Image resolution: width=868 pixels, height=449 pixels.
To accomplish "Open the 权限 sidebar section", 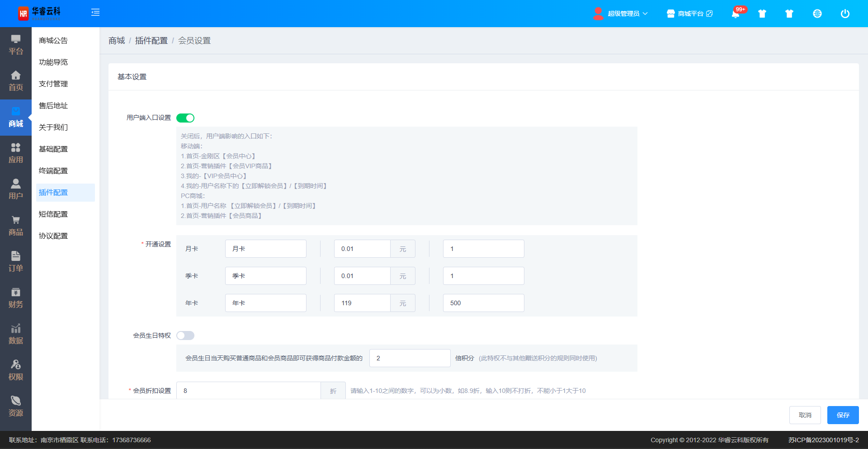I will (x=16, y=370).
